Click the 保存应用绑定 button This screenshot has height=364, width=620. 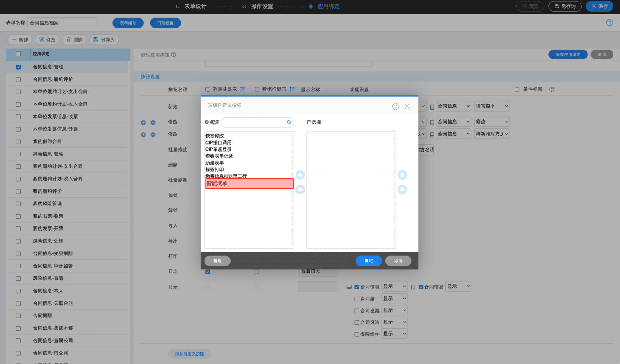568,54
